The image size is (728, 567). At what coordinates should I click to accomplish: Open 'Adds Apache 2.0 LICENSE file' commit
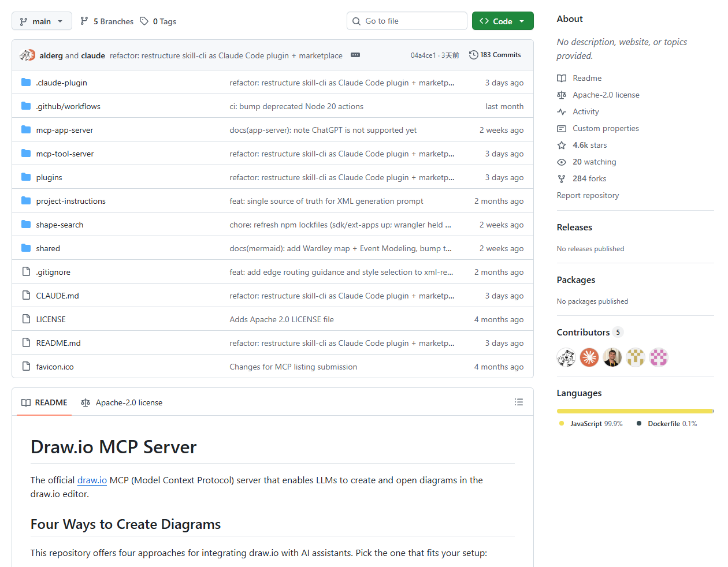281,319
